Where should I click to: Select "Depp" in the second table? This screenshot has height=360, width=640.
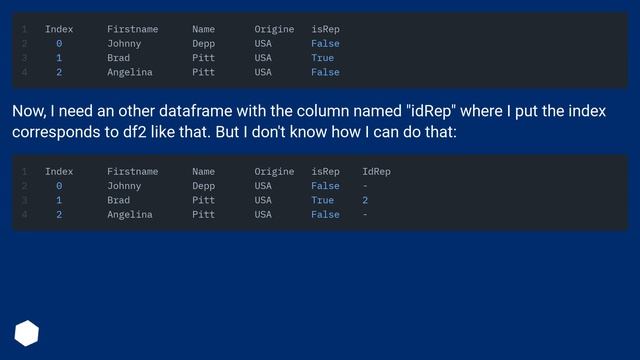[x=203, y=186]
